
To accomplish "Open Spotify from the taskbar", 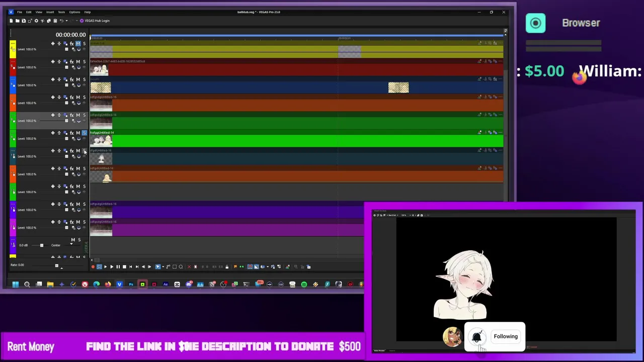I will click(x=304, y=285).
